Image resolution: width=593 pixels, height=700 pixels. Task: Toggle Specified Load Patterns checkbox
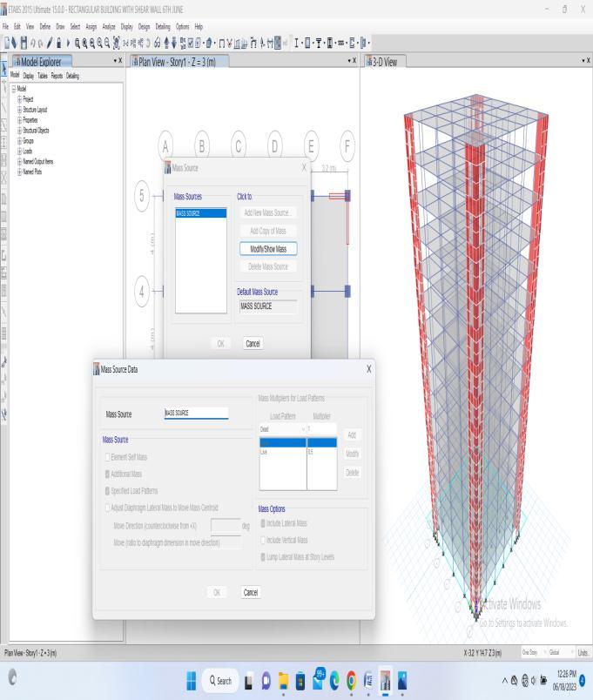point(107,491)
